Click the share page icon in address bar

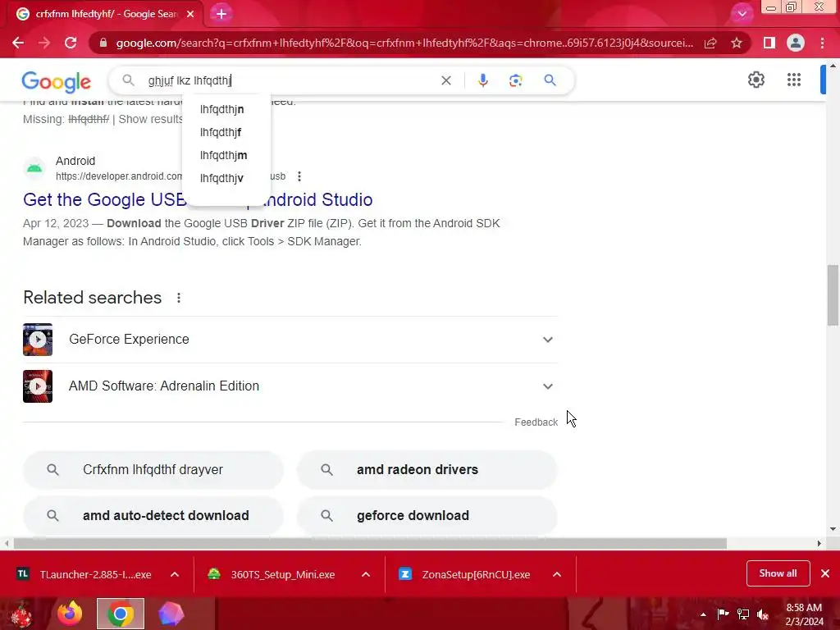point(710,43)
